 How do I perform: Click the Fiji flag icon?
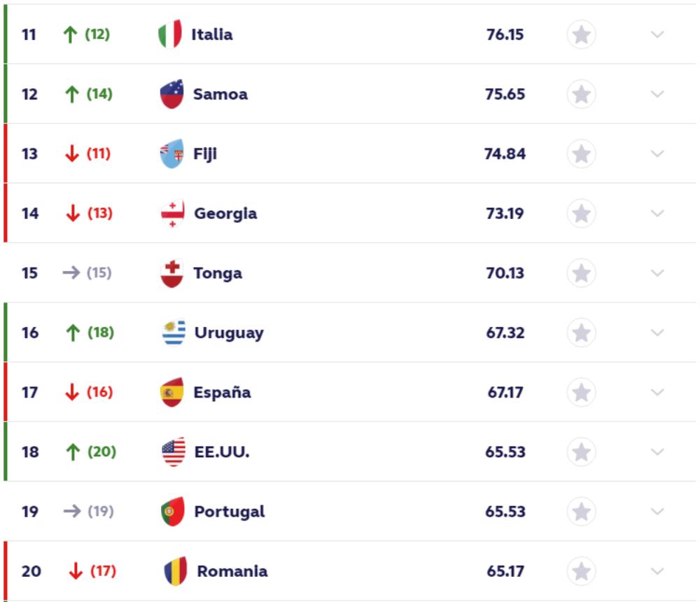click(171, 154)
